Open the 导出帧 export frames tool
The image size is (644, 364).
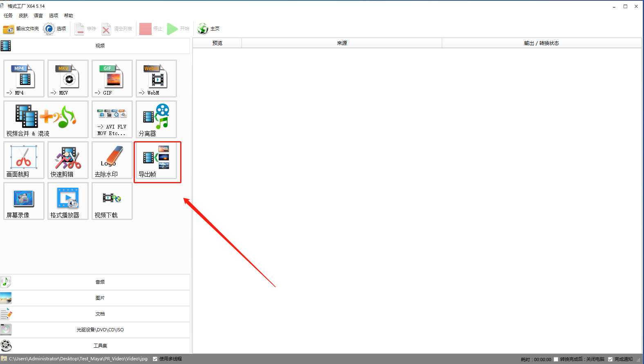[x=156, y=160]
